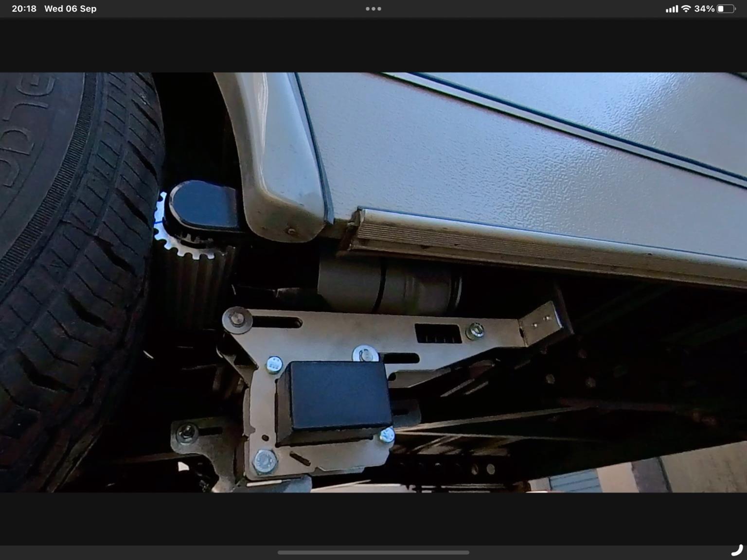Image resolution: width=747 pixels, height=560 pixels.
Task: Tap the curved corner icon at bottom right
Action: click(x=737, y=550)
